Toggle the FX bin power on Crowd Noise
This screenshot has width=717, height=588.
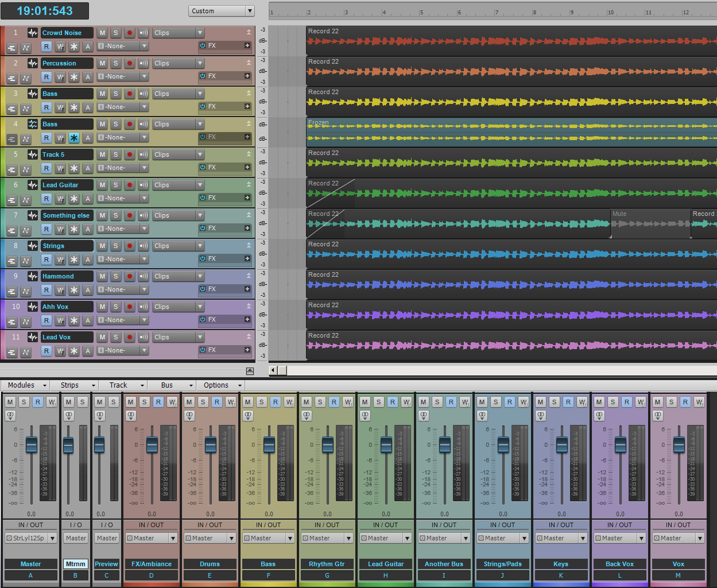tap(203, 45)
